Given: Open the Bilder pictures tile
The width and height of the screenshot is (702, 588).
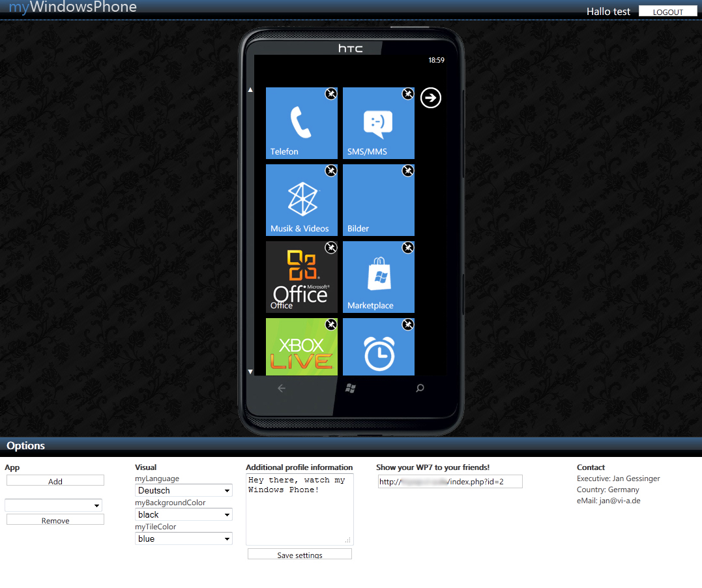Looking at the screenshot, I should point(378,200).
